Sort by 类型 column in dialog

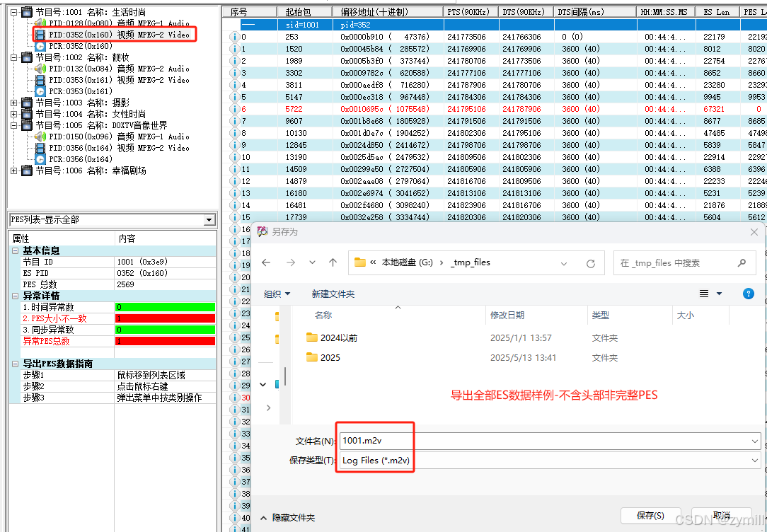click(600, 316)
